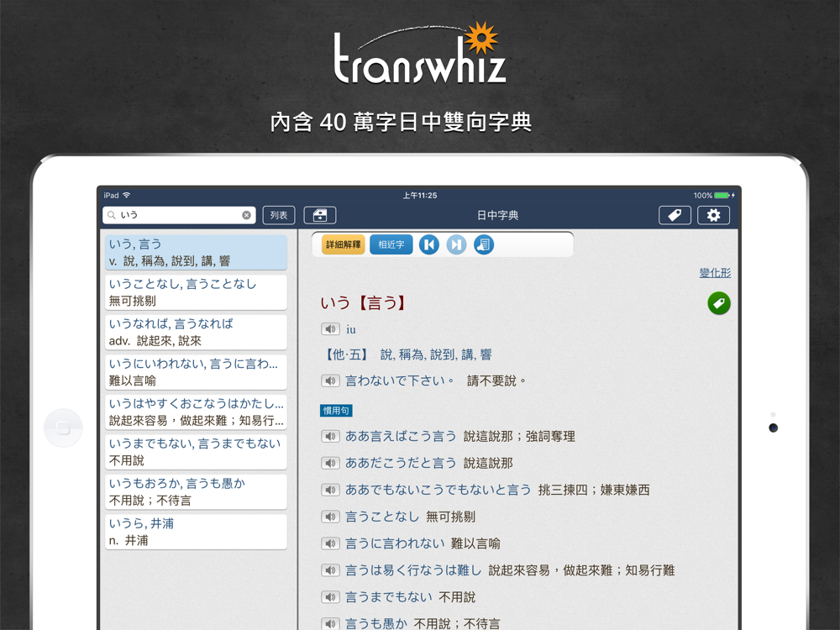Viewport: 840px width, 630px height.
Task: Click the search field containing いう
Action: (x=179, y=215)
